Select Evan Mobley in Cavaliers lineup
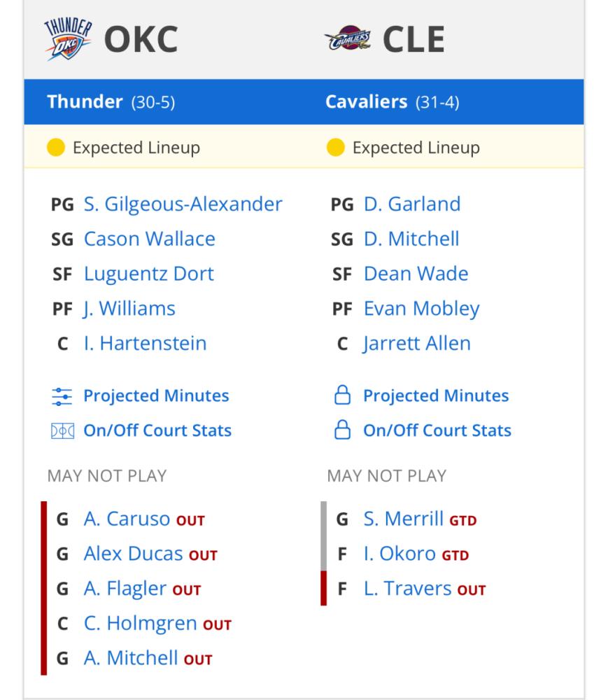This screenshot has width=608, height=700. click(421, 309)
